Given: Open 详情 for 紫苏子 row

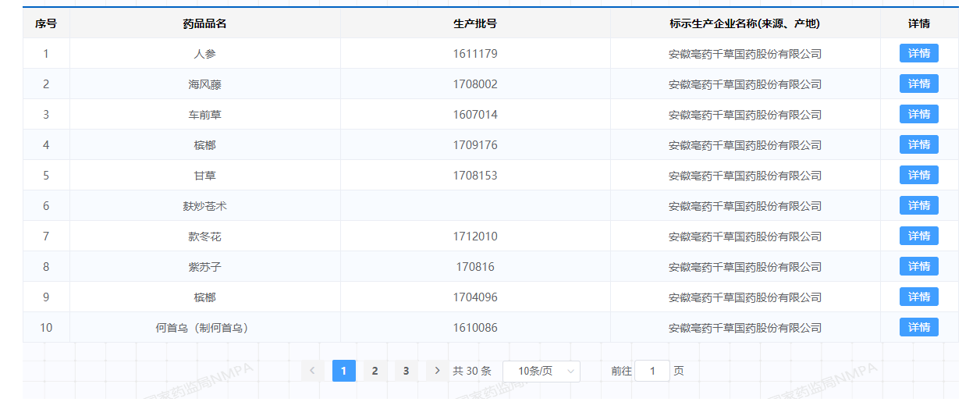Looking at the screenshot, I should coord(918,267).
